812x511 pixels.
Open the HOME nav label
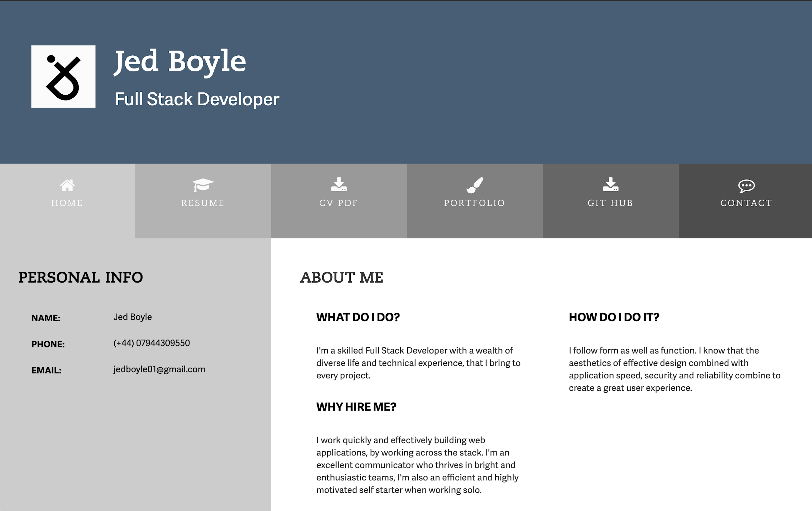point(67,203)
